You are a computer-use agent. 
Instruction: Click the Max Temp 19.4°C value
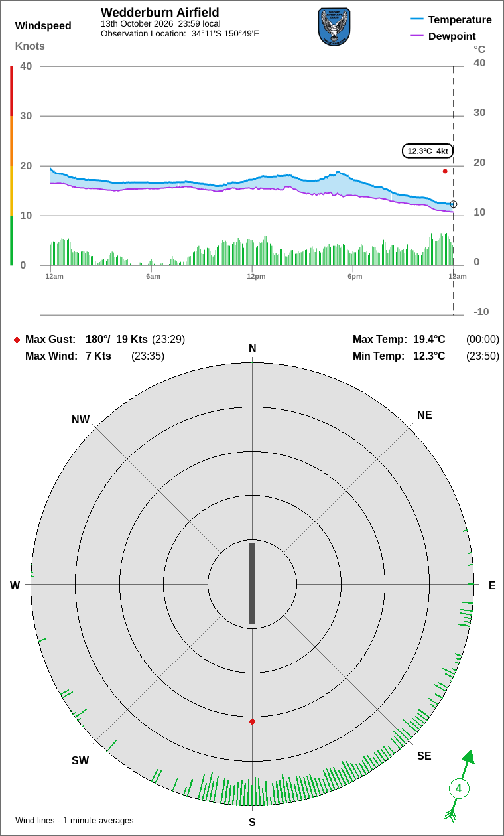429,339
